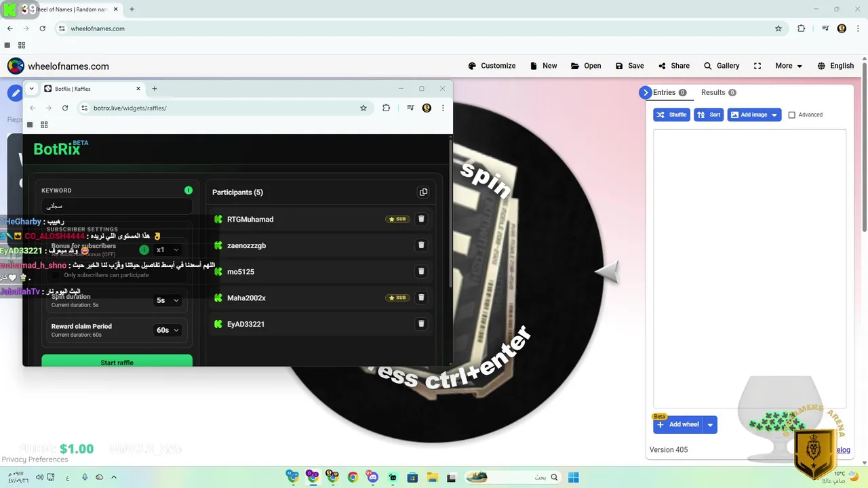The height and width of the screenshot is (488, 868).
Task: Select participant name Maha2002x
Action: 246,298
